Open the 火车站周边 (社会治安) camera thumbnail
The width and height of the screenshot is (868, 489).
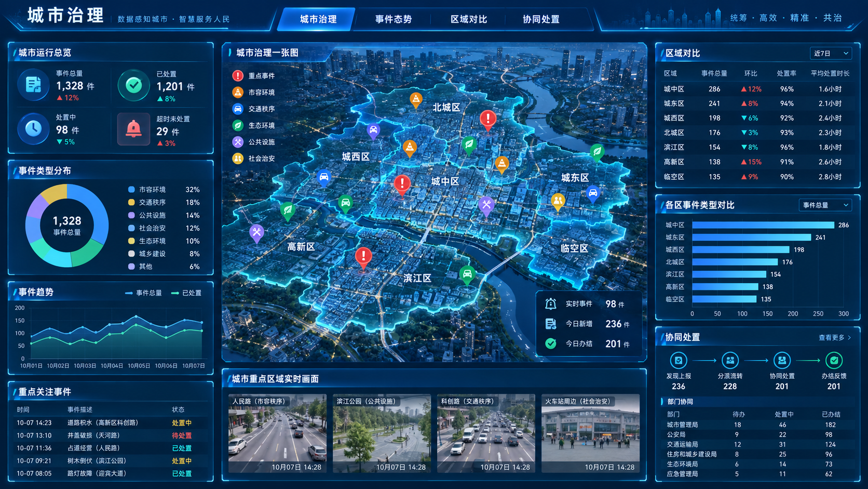pyautogui.click(x=590, y=433)
